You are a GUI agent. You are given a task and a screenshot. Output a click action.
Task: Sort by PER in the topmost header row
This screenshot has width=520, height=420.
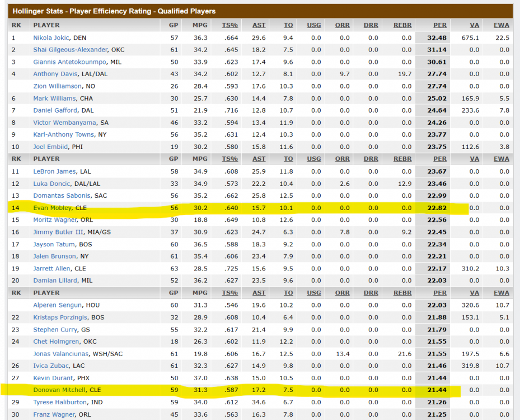439,25
